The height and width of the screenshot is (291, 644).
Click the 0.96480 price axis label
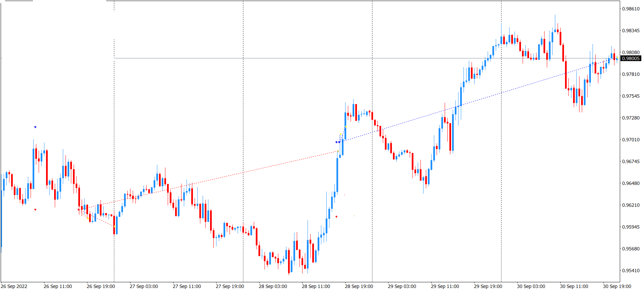coord(631,183)
